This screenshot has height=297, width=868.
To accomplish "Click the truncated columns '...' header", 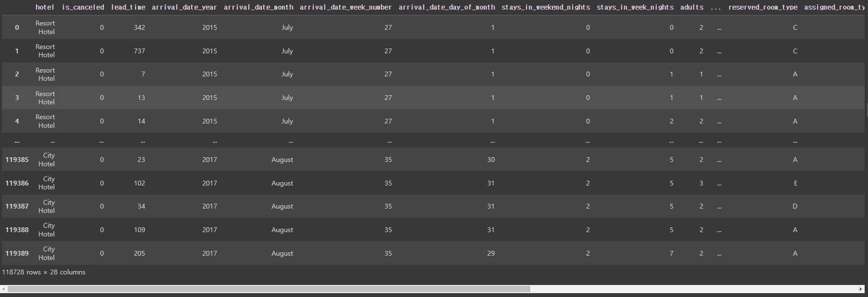I will click(716, 8).
